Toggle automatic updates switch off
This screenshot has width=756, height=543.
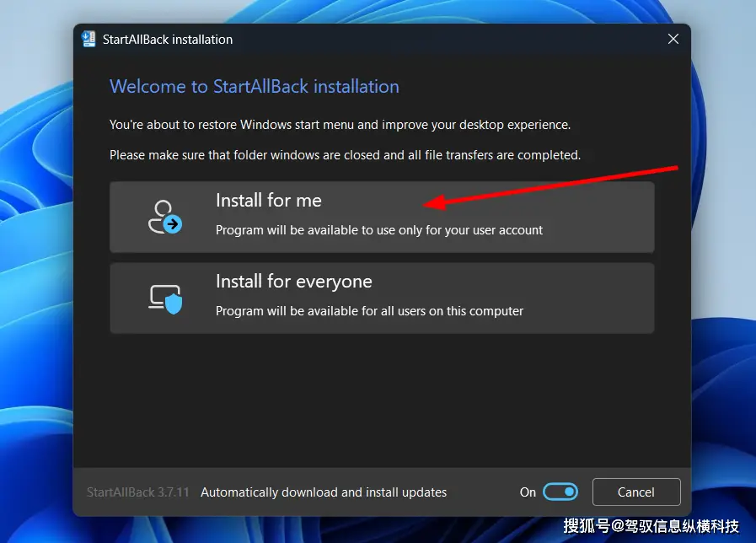pos(560,492)
